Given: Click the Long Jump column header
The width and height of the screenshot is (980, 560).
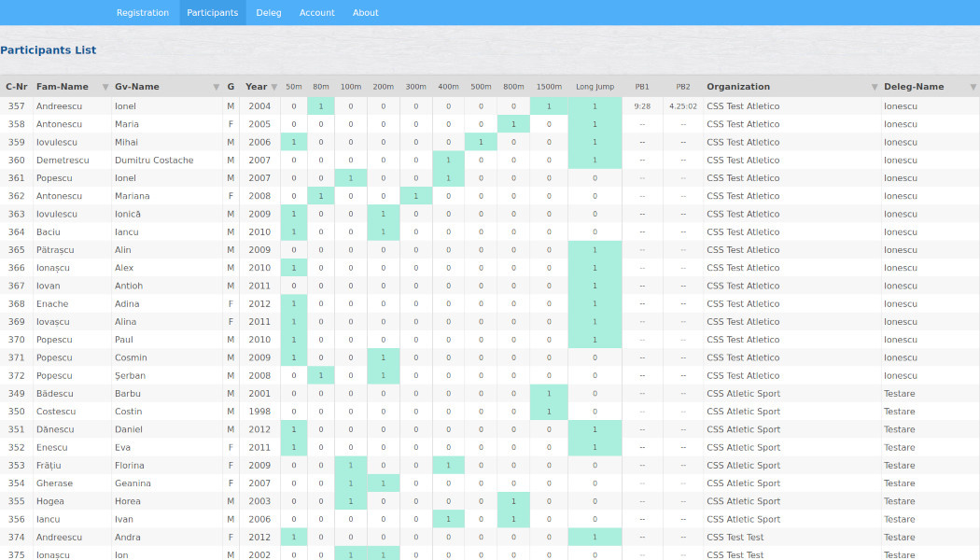Looking at the screenshot, I should [595, 87].
